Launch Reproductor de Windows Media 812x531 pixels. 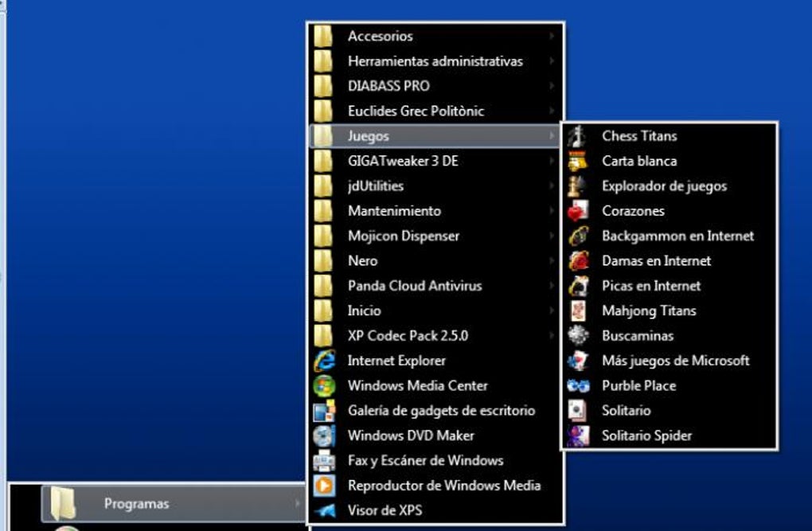[x=443, y=486]
